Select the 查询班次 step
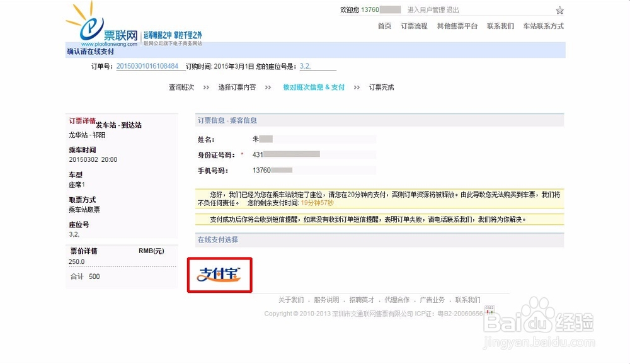The height and width of the screenshot is (364, 630). [x=181, y=87]
